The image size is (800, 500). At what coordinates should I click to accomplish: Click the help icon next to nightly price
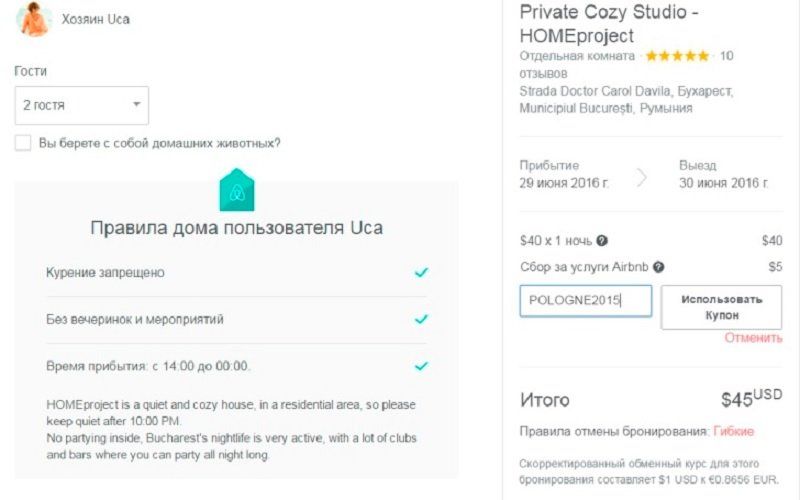tap(602, 241)
